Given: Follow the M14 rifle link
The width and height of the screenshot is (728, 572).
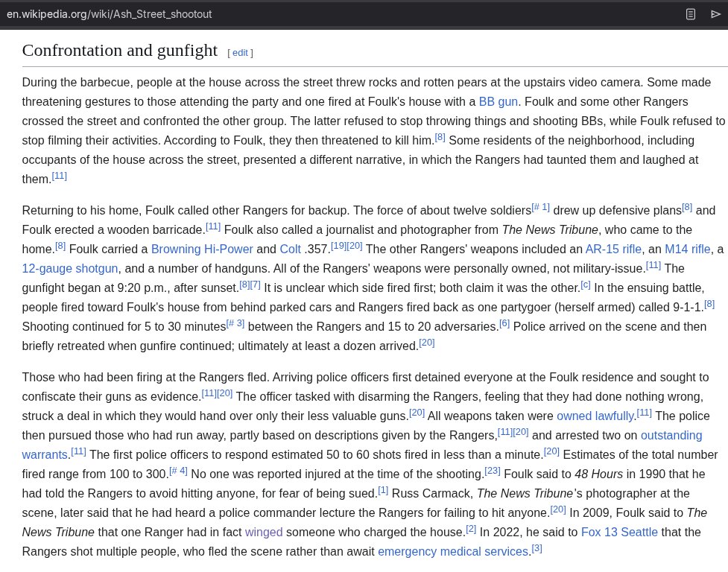Looking at the screenshot, I should coord(688,249).
